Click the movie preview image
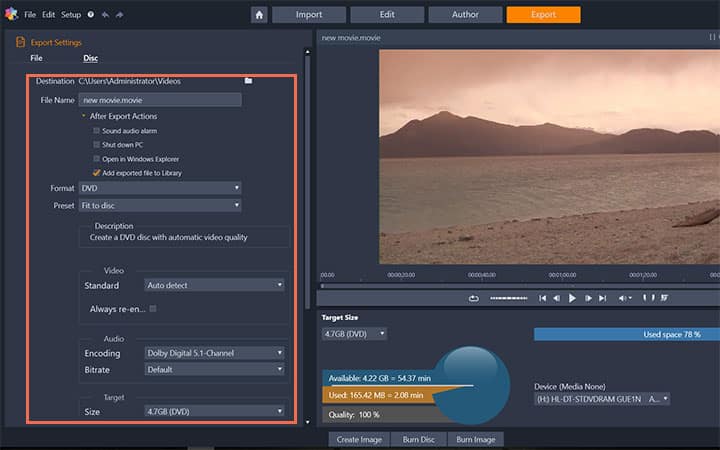 (x=549, y=157)
